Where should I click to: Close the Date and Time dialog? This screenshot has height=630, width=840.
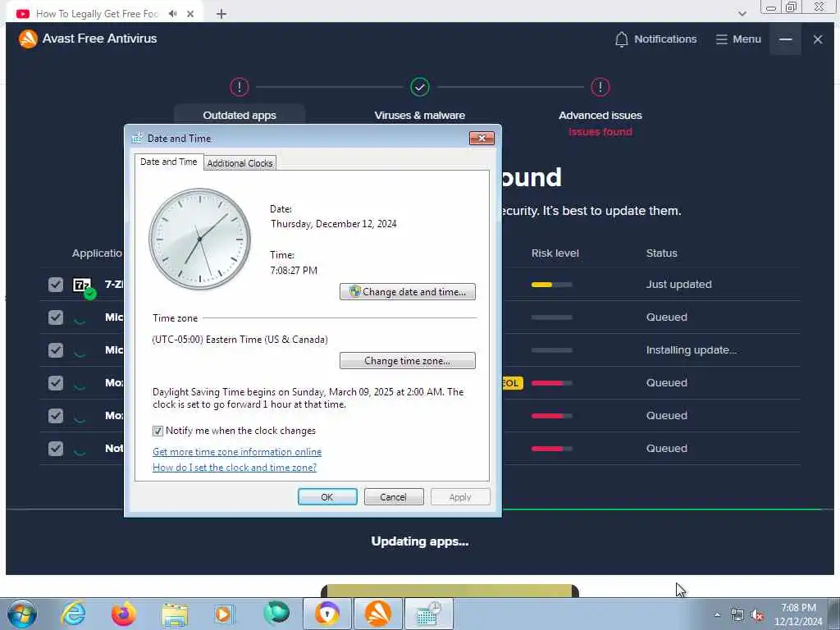click(x=482, y=138)
